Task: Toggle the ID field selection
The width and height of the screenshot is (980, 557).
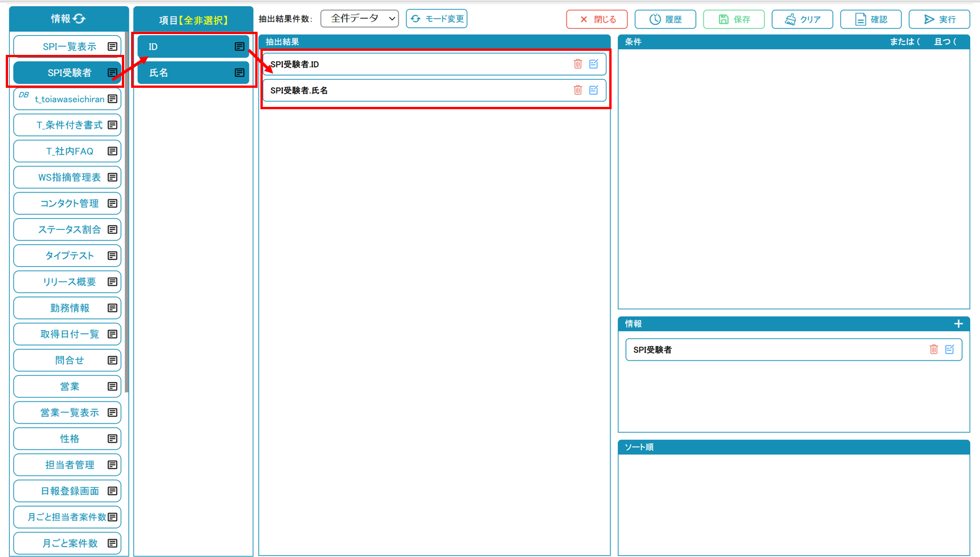Action: [x=193, y=46]
